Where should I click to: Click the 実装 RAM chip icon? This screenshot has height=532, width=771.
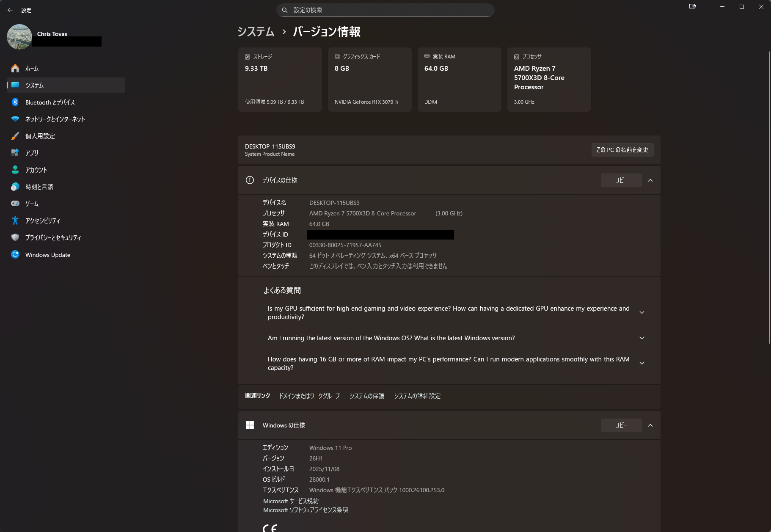427,56
